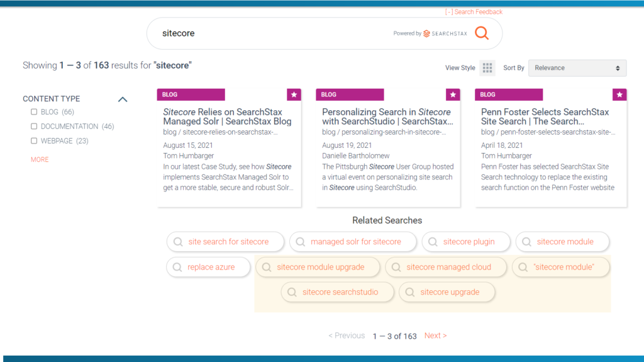
Task: Click magnifier icon in sitecore module upgrade pill
Action: pyautogui.click(x=267, y=268)
